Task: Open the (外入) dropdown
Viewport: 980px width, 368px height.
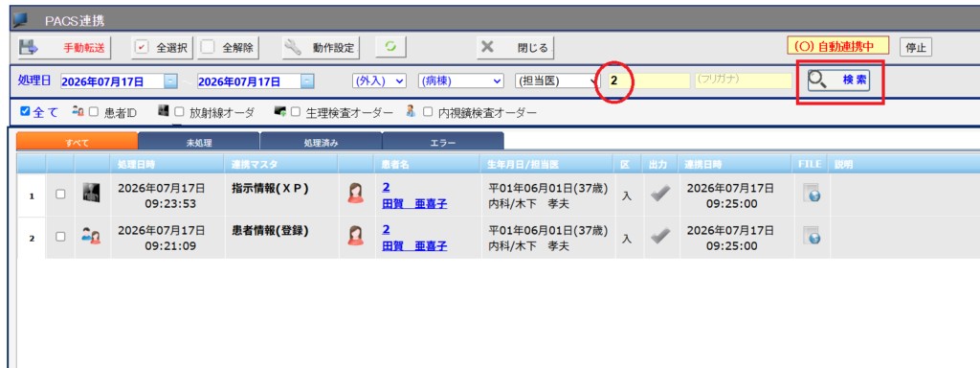Action: [x=379, y=80]
